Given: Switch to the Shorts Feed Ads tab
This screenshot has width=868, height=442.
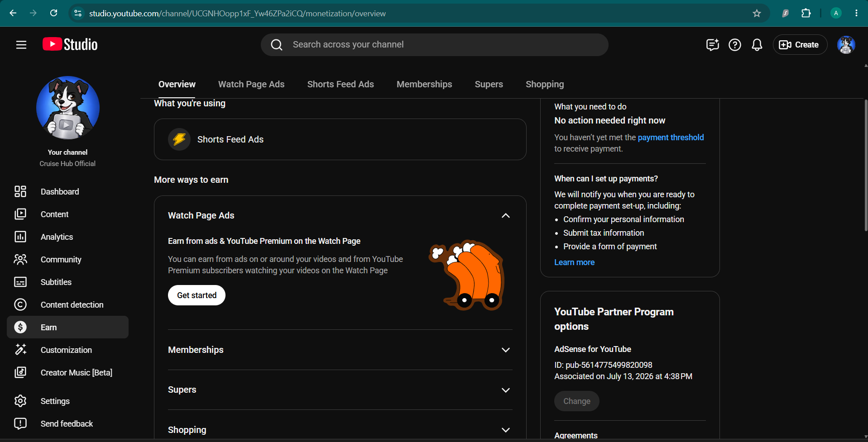Looking at the screenshot, I should coord(340,84).
